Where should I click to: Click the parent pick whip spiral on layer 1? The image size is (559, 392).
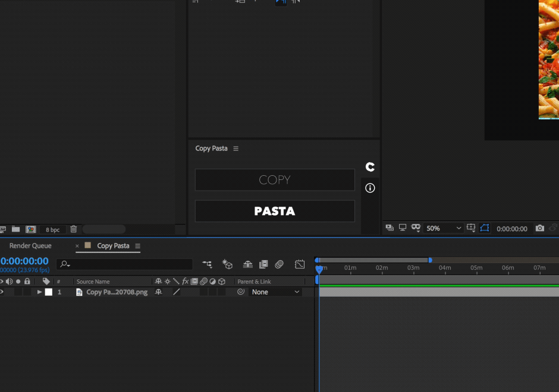tap(241, 292)
